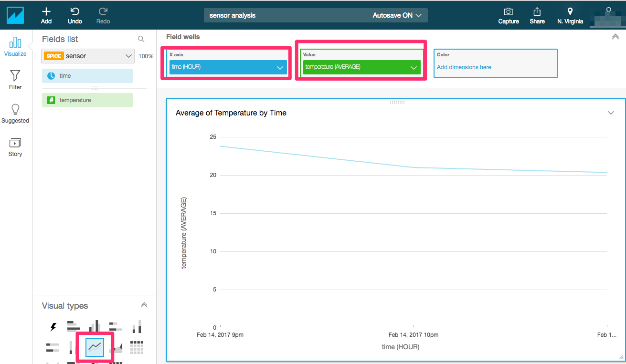Viewport: 626px width, 364px height.
Task: Open the sensor dataset dropdown
Action: [88, 56]
